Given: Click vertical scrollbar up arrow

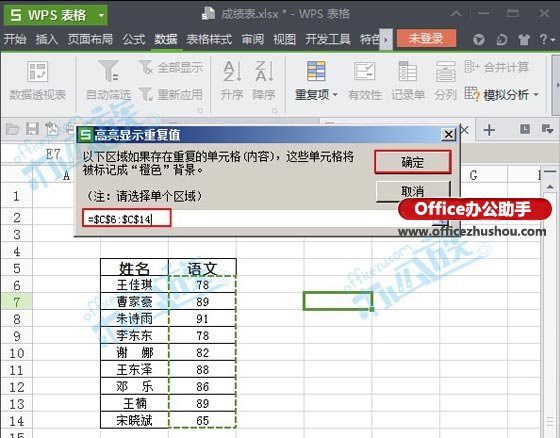Looking at the screenshot, I should click(x=549, y=187).
